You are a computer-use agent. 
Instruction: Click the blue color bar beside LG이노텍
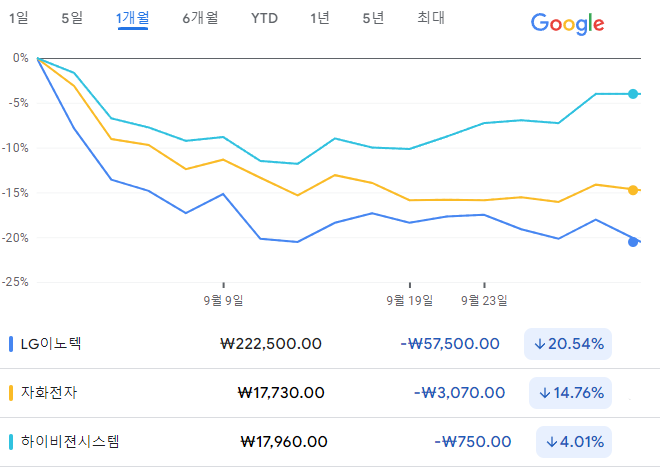tap(11, 344)
